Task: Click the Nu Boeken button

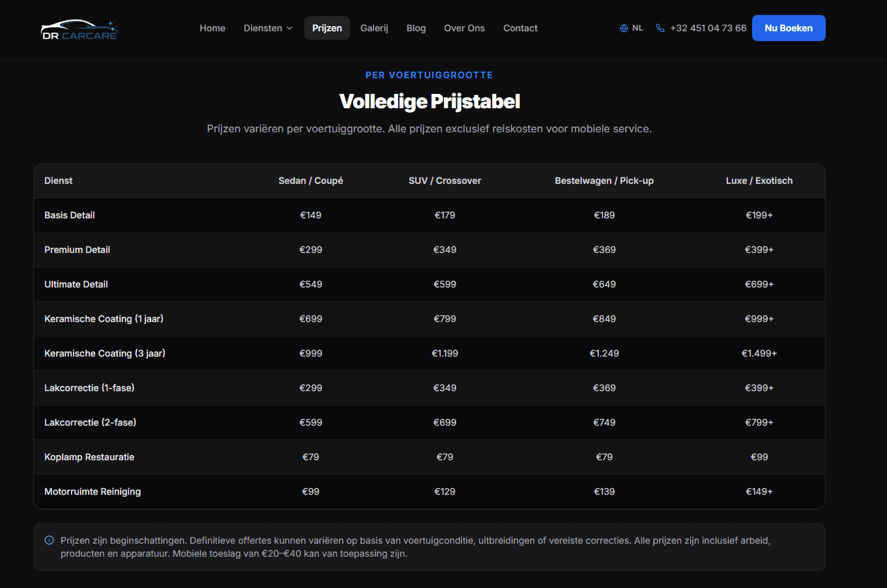Action: (789, 28)
